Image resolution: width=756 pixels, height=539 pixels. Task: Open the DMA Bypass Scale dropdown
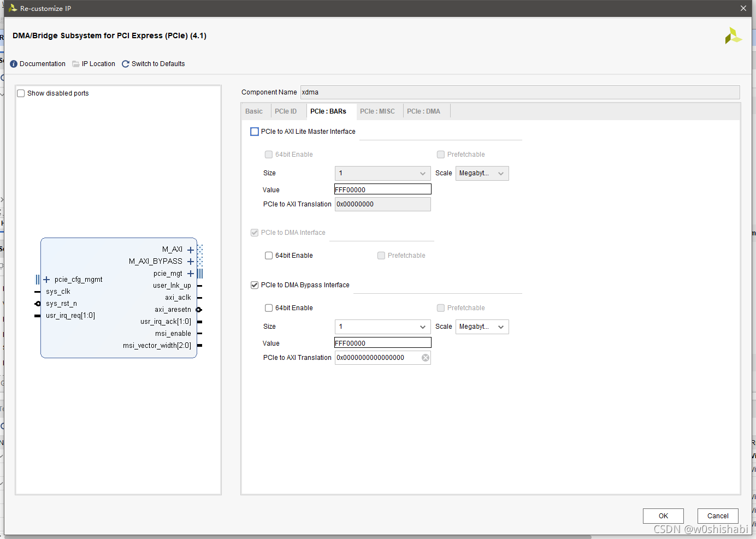click(x=482, y=327)
